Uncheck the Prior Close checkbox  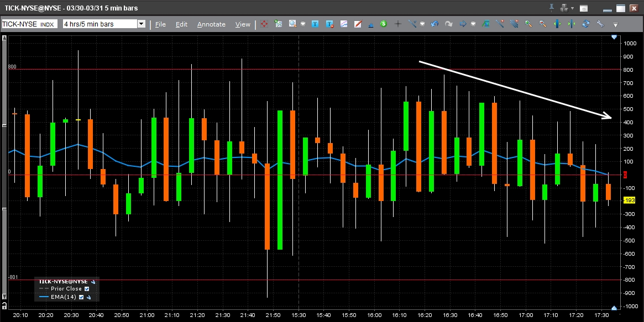point(86,289)
